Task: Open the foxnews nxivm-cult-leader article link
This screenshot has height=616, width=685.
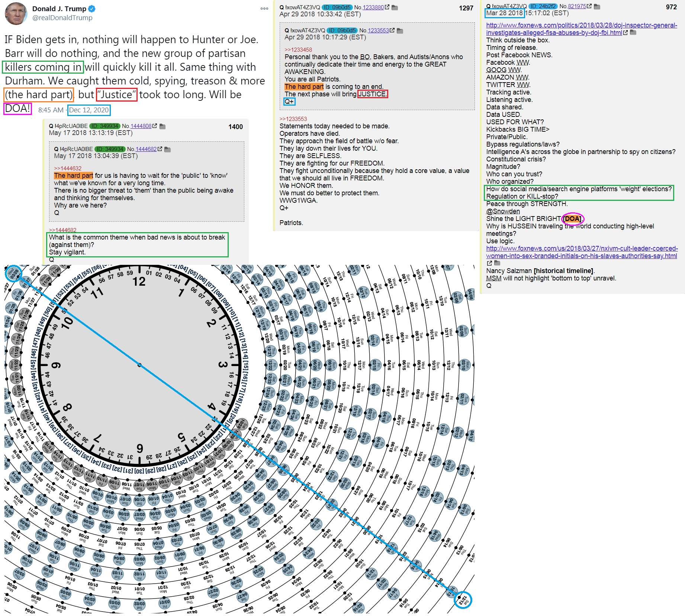Action: [x=582, y=252]
